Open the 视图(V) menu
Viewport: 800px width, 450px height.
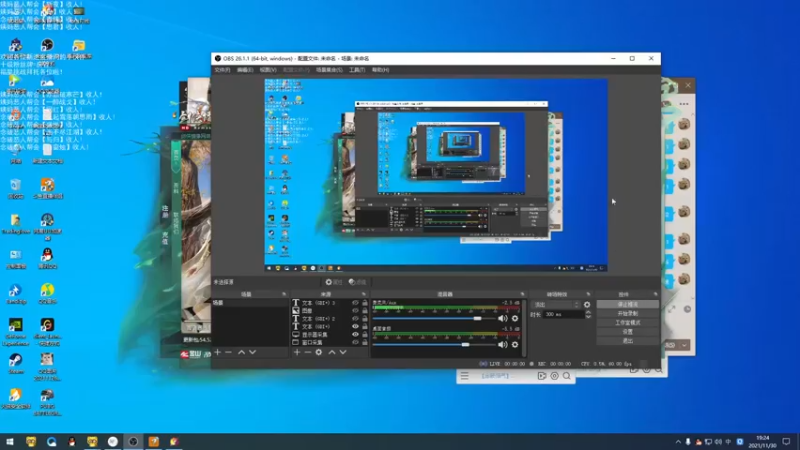pos(268,70)
